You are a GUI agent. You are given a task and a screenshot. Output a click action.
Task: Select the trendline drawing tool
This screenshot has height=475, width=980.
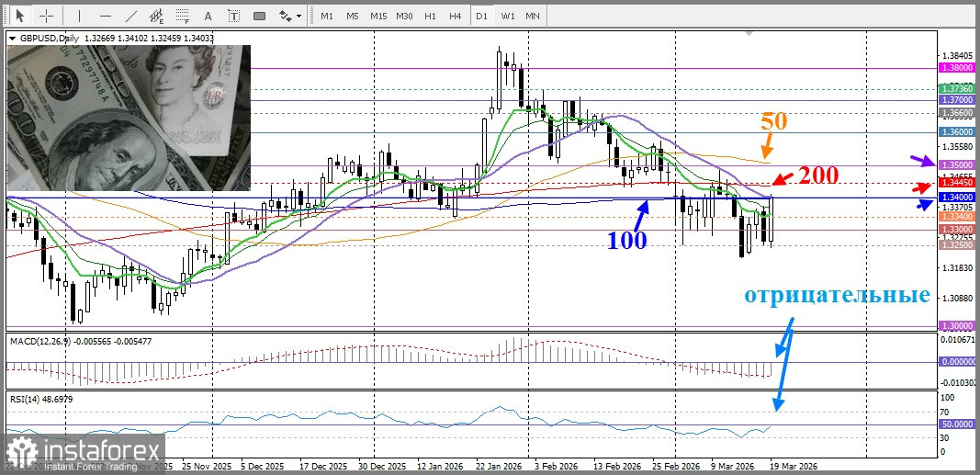[x=130, y=16]
